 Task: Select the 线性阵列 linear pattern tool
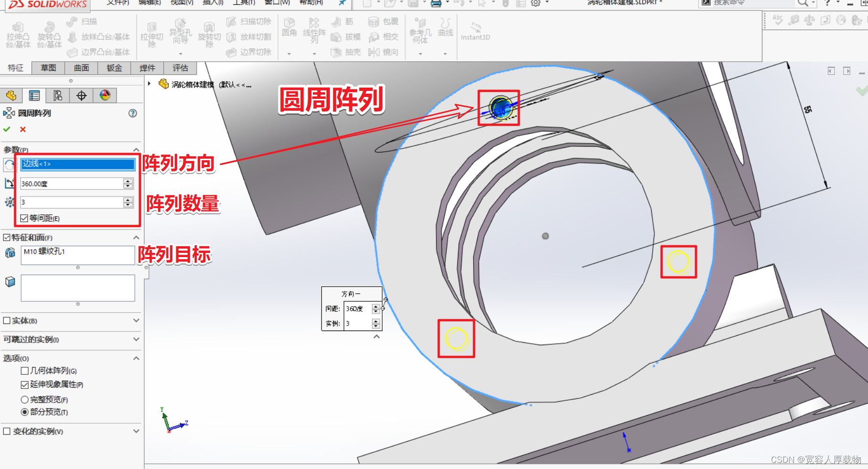[x=314, y=31]
